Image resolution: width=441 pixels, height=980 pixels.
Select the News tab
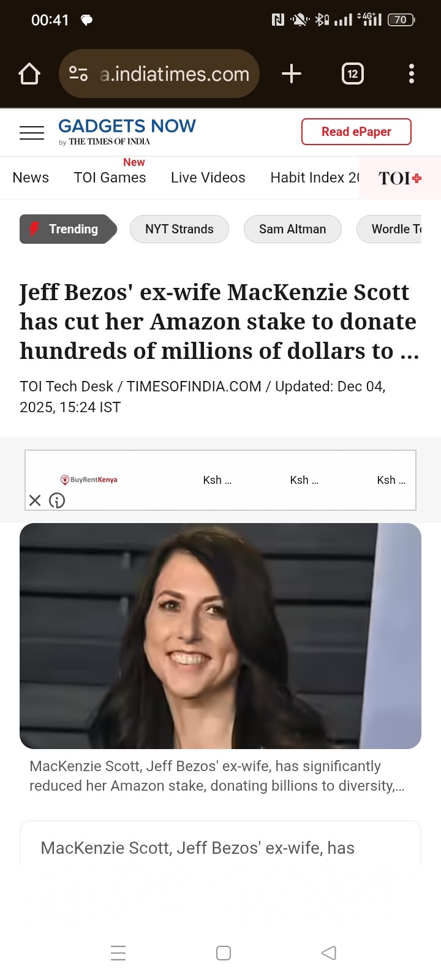pos(31,178)
